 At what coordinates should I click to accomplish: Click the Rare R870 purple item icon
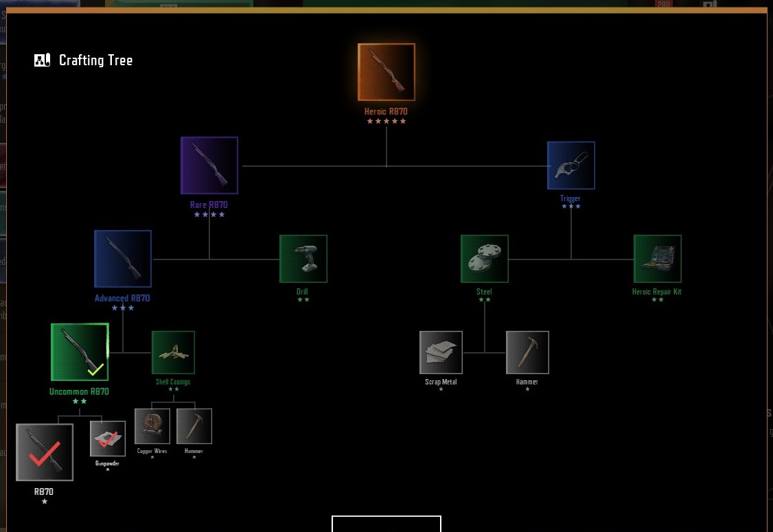(x=209, y=165)
